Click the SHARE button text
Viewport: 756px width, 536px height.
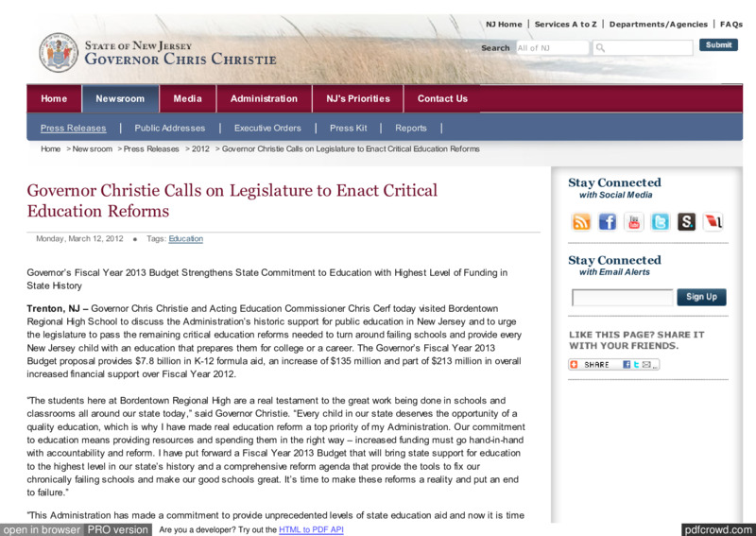tap(596, 365)
